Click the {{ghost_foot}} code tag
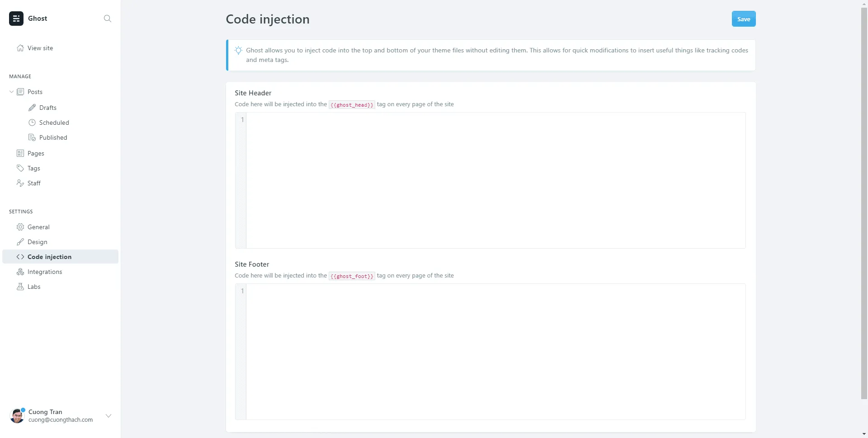 tap(352, 276)
